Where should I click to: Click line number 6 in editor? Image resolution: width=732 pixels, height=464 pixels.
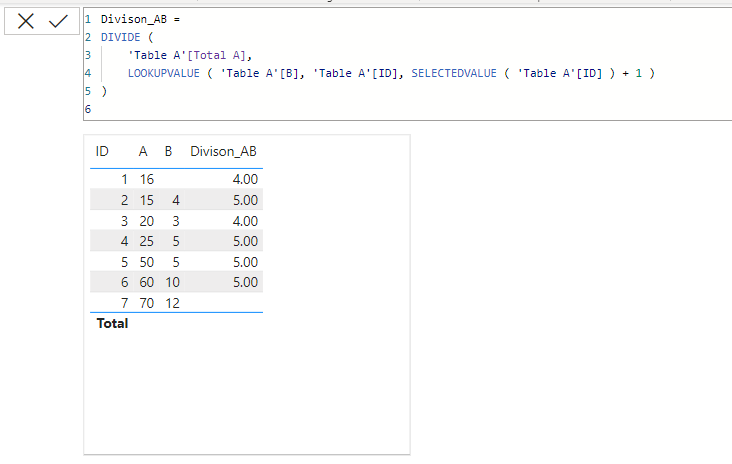[88, 109]
